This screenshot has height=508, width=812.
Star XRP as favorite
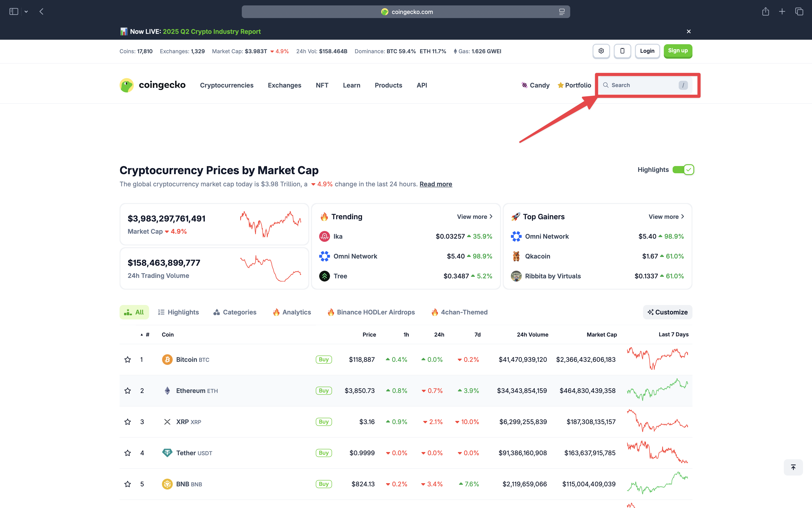click(128, 422)
